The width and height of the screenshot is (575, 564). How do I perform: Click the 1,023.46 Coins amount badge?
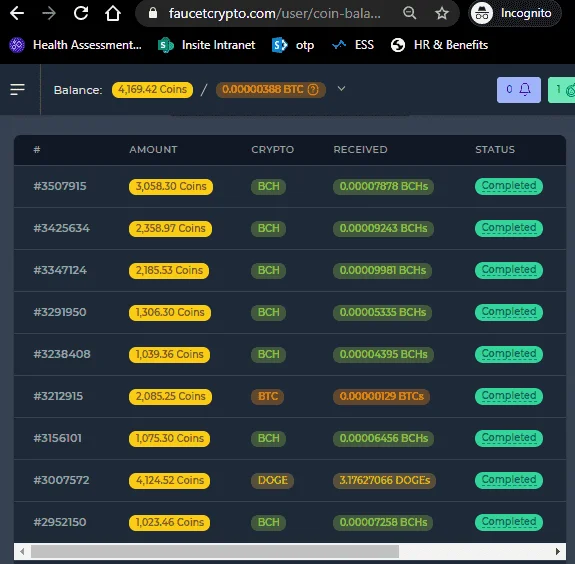click(169, 523)
